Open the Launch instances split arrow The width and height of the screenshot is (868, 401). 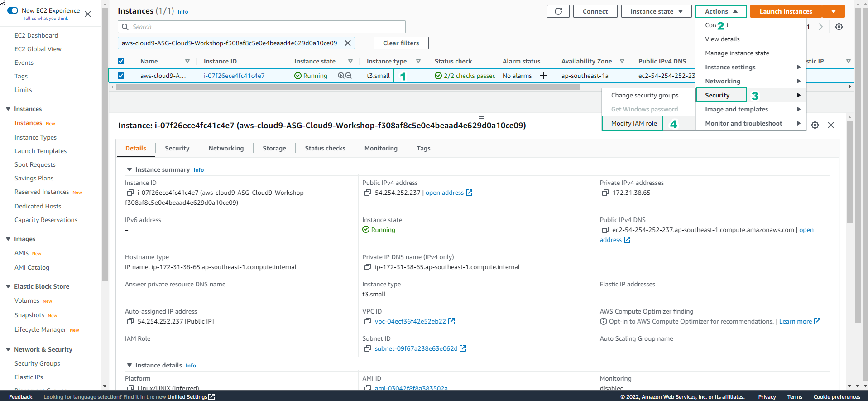click(834, 11)
